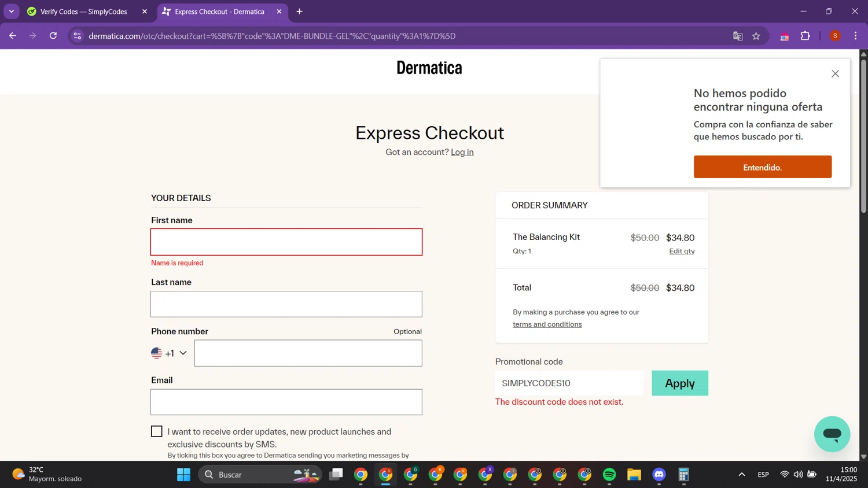The height and width of the screenshot is (488, 868).
Task: Bookmark this page with the star icon
Action: [756, 36]
